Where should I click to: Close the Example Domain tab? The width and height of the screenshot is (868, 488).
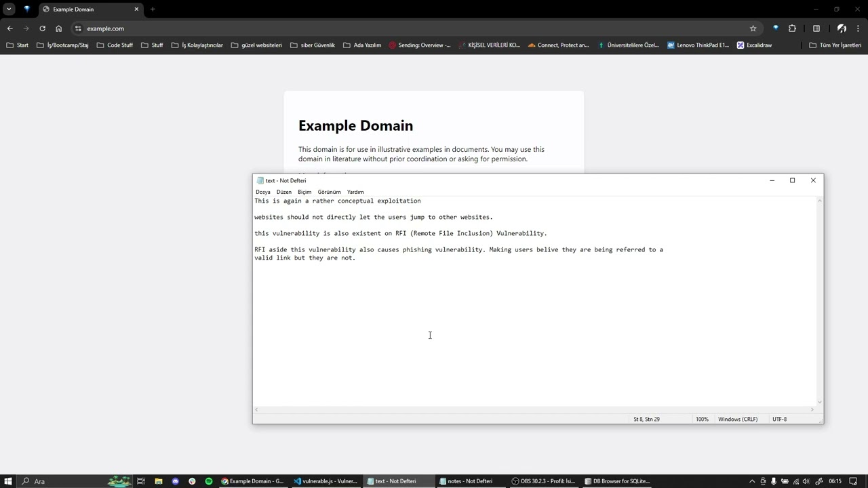[x=136, y=9]
